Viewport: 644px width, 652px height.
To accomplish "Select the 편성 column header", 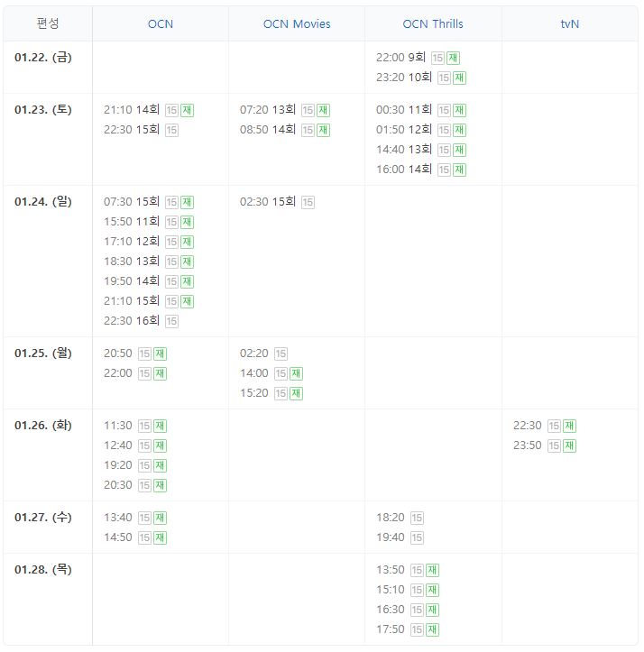I will coord(48,23).
